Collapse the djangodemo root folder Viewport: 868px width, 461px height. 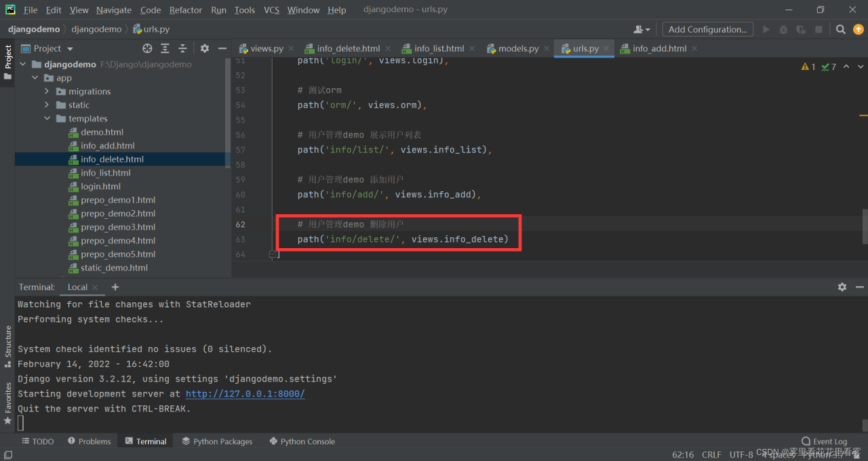tap(22, 64)
